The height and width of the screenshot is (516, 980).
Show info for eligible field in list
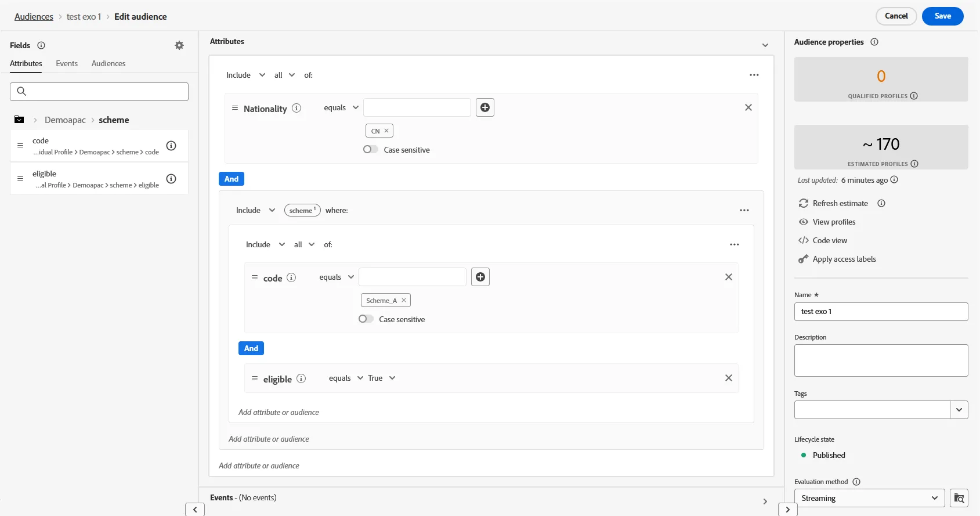pyautogui.click(x=171, y=179)
